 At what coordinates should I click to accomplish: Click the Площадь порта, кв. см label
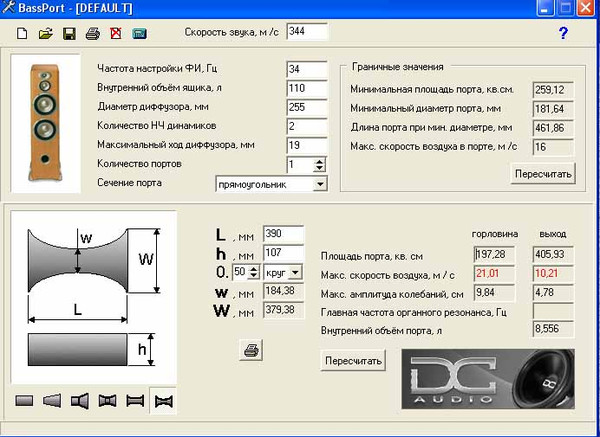coord(372,256)
